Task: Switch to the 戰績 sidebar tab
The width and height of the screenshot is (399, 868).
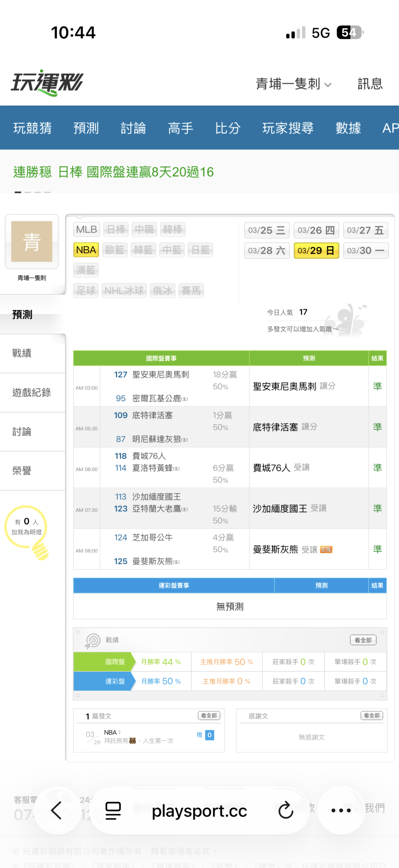Action: click(x=22, y=353)
